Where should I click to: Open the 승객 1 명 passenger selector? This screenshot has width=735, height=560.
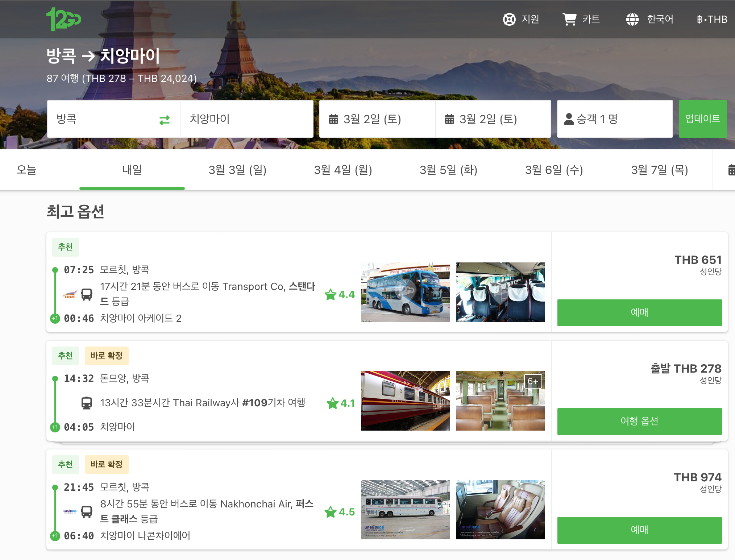click(x=615, y=119)
